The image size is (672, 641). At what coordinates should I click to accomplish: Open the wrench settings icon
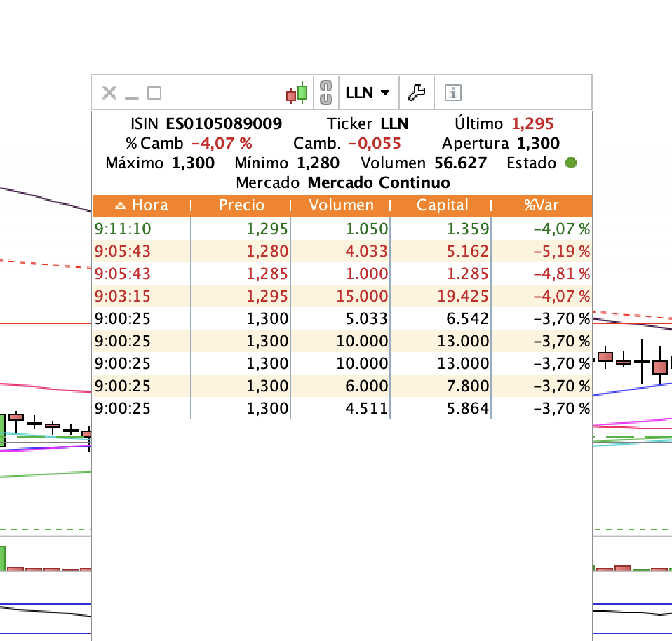tap(417, 93)
